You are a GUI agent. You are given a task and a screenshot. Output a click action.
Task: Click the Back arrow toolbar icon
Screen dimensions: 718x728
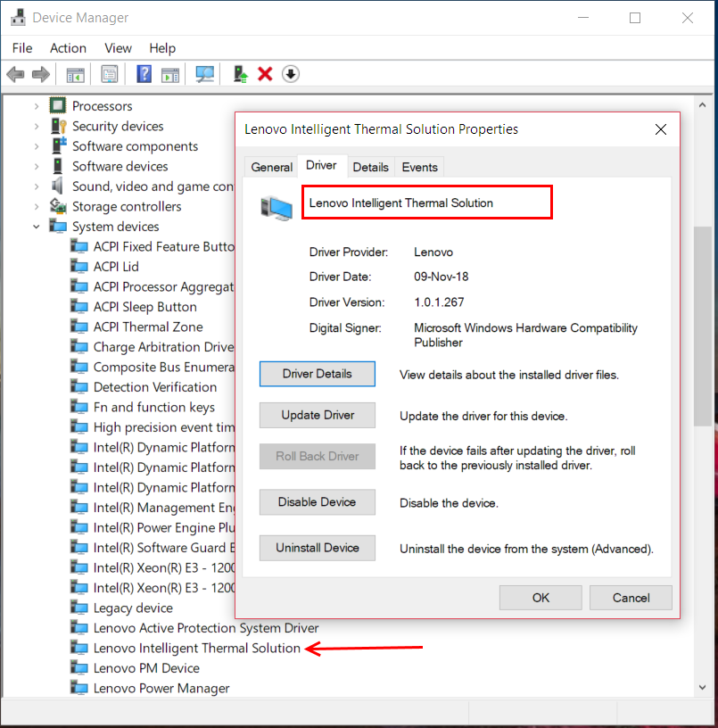tap(16, 74)
